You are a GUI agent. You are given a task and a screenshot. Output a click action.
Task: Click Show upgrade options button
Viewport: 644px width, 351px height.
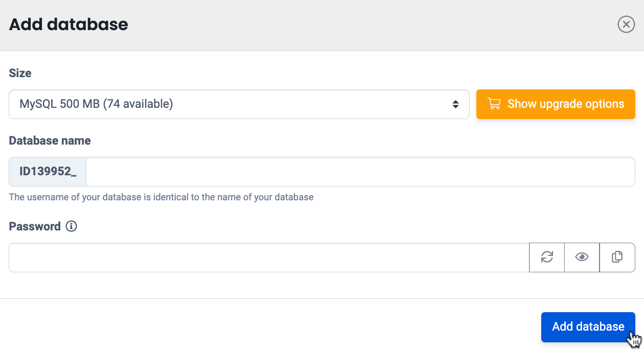pyautogui.click(x=556, y=104)
